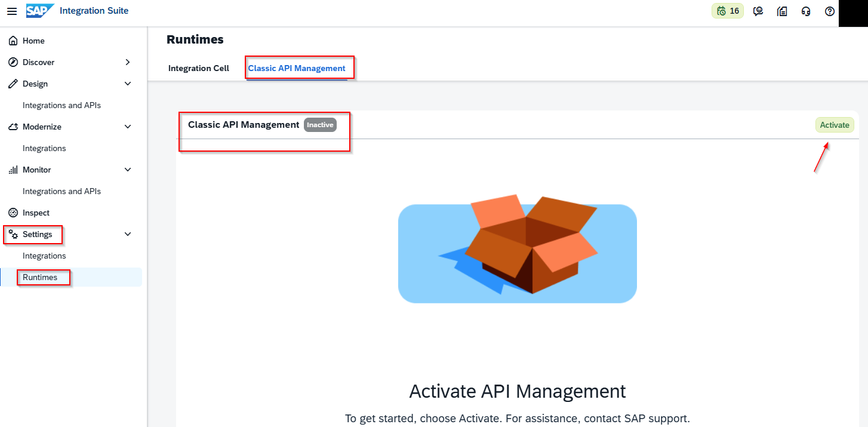The height and width of the screenshot is (427, 868).
Task: Collapse the Monitor section chevron
Action: pos(128,170)
